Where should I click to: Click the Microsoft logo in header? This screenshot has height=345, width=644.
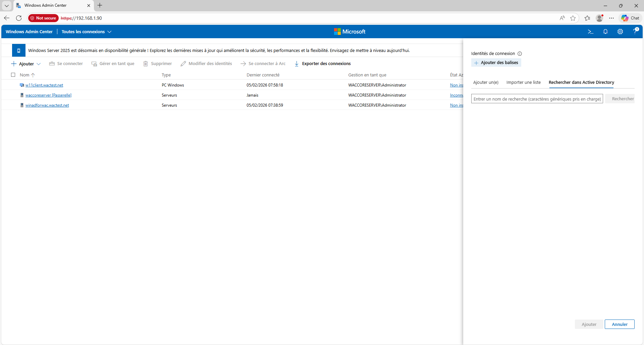click(350, 32)
